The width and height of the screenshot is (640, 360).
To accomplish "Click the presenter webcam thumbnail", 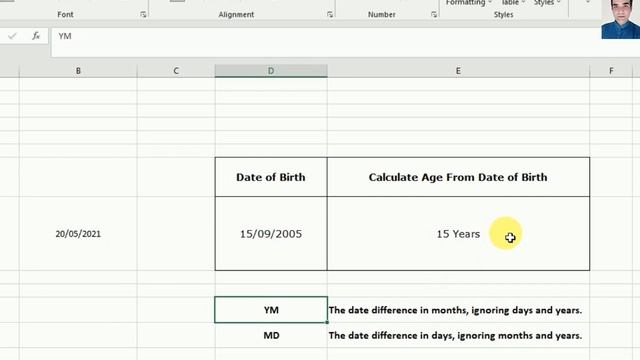I will pyautogui.click(x=620, y=19).
